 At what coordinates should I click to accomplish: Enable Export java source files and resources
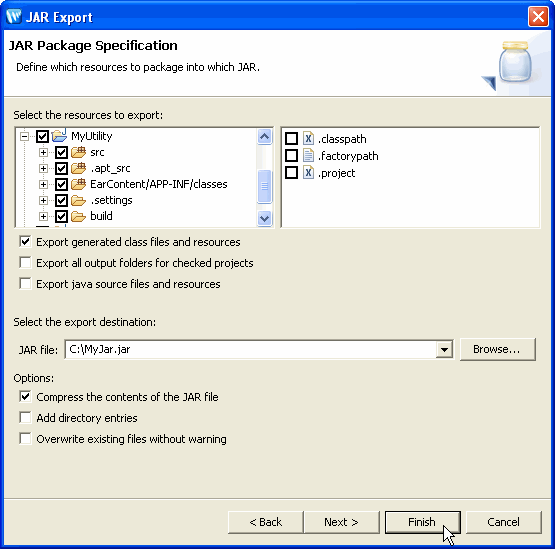(x=25, y=284)
